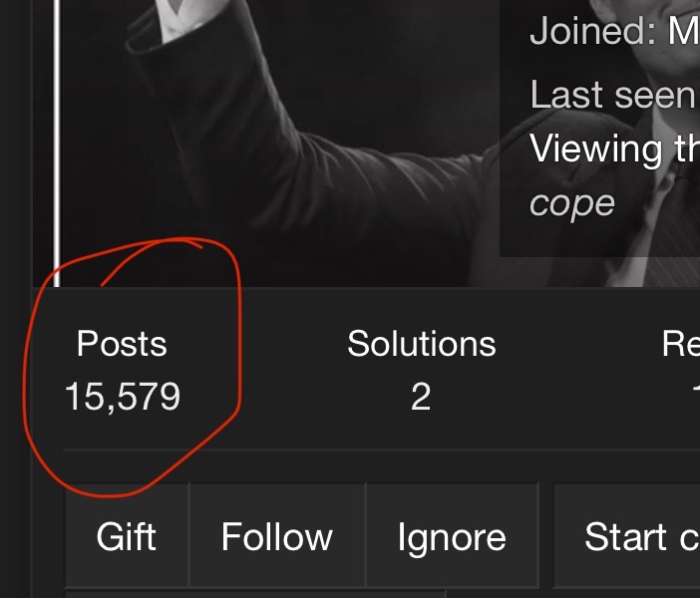
Task: Click the Last seen status text
Action: coord(612,95)
